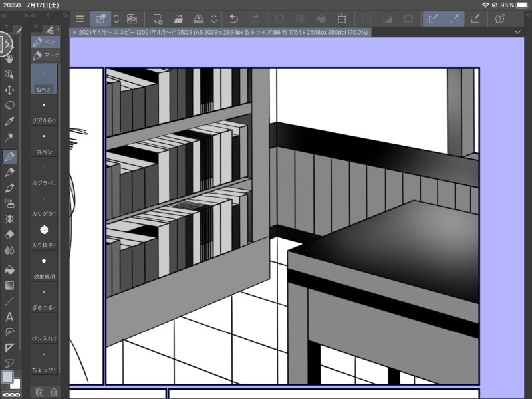
Task: Switch to the 2021年4月〜 のコピー canvas tab
Action: [x=221, y=32]
